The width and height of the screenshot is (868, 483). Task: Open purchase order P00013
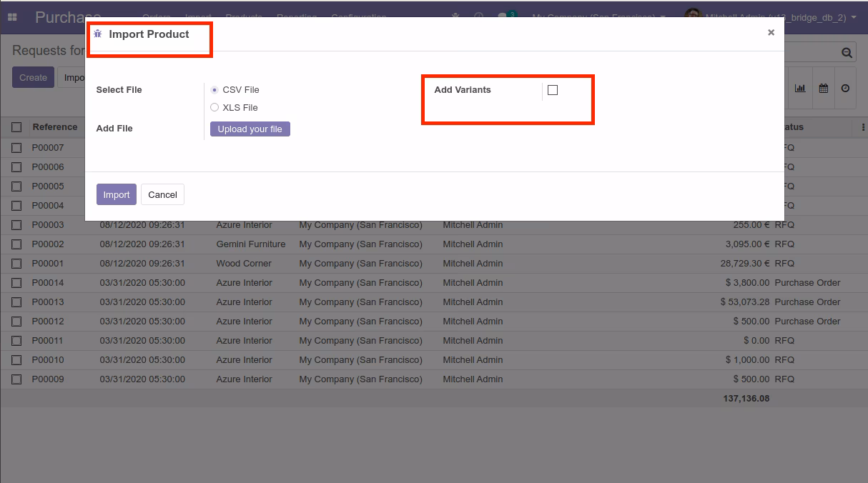point(48,302)
